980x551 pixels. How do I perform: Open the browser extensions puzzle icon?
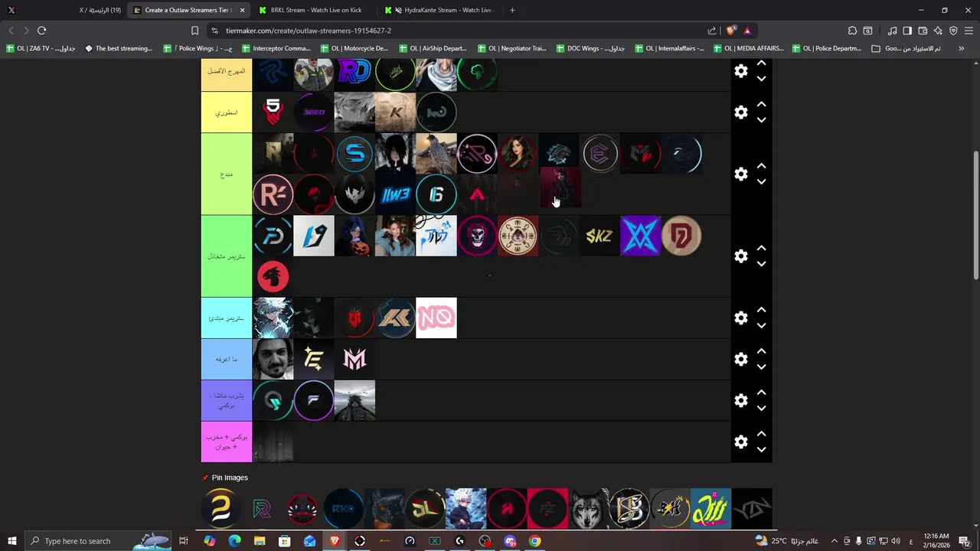click(x=852, y=31)
